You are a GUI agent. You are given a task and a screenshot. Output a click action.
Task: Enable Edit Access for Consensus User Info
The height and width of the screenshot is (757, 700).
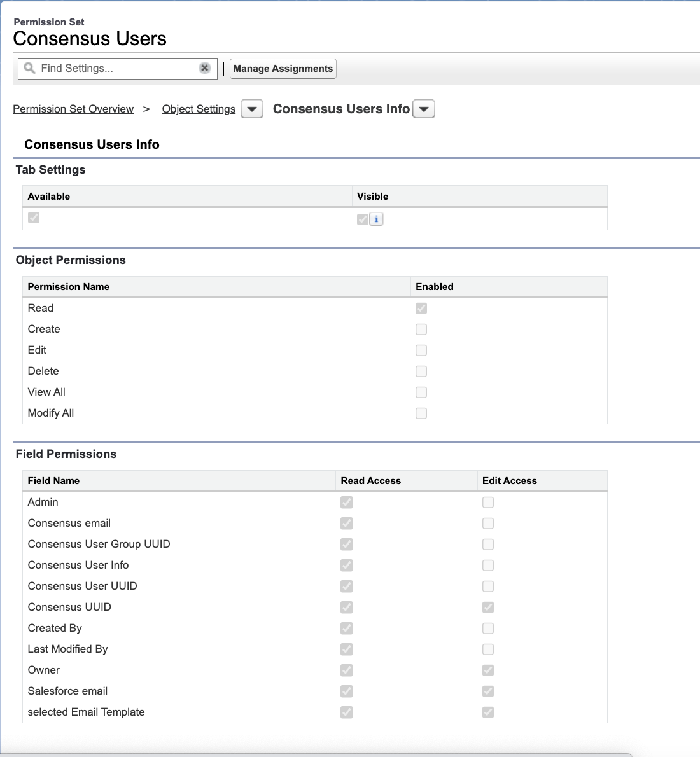(x=488, y=566)
